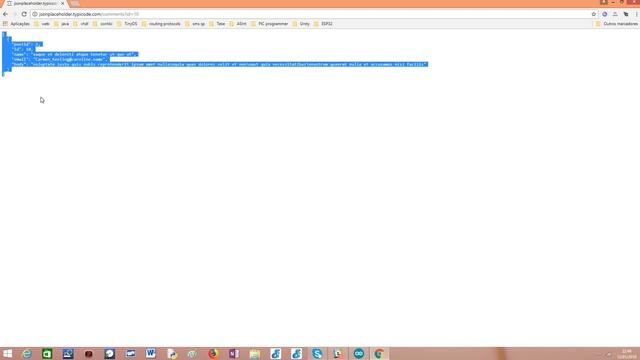
Task: Open Skype from the taskbar
Action: pos(317,353)
